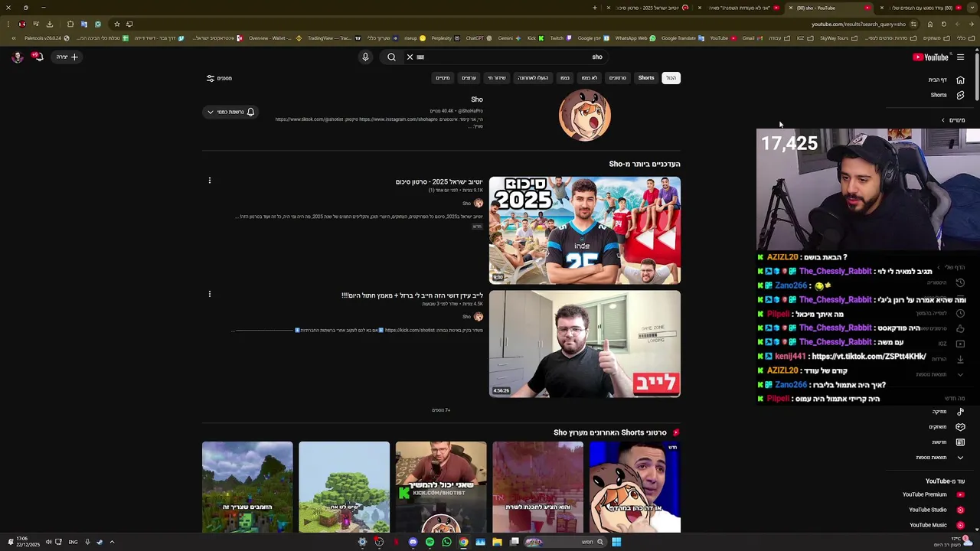Bookmark this page with the star icon
The height and width of the screenshot is (551, 980).
point(116,24)
